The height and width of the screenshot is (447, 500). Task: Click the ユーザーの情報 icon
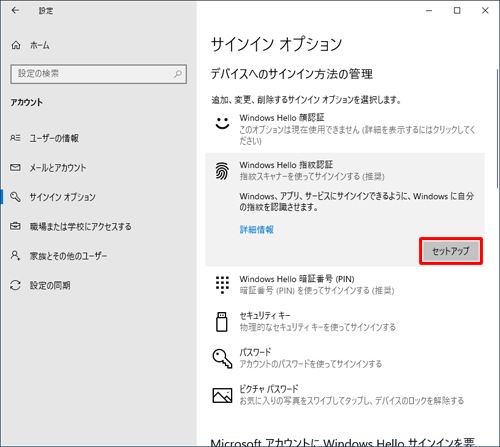tap(15, 138)
